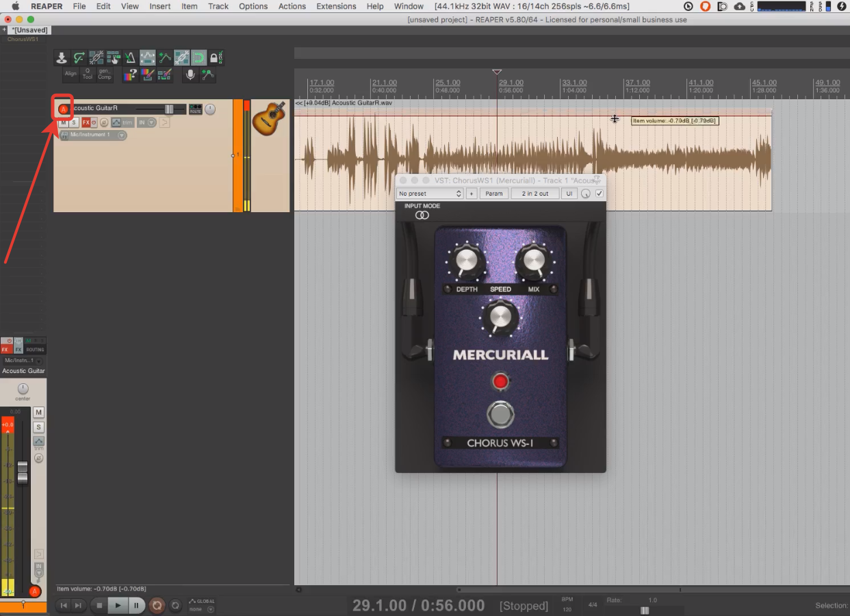Go to project start in transport
Image resolution: width=850 pixels, height=616 pixels.
[64, 606]
